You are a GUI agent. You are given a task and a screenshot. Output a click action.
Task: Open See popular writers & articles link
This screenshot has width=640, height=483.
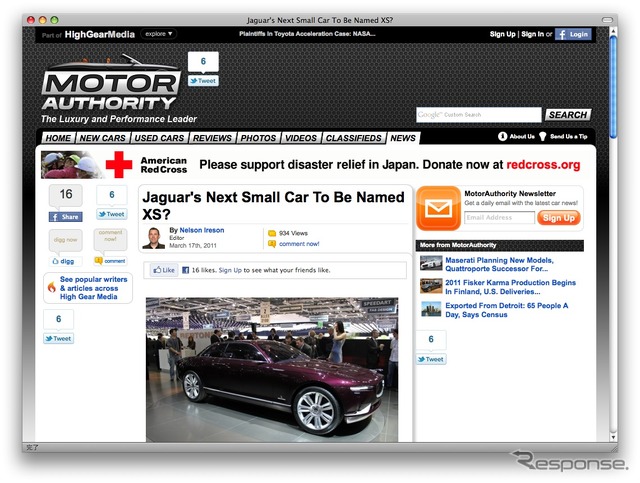coord(93,288)
